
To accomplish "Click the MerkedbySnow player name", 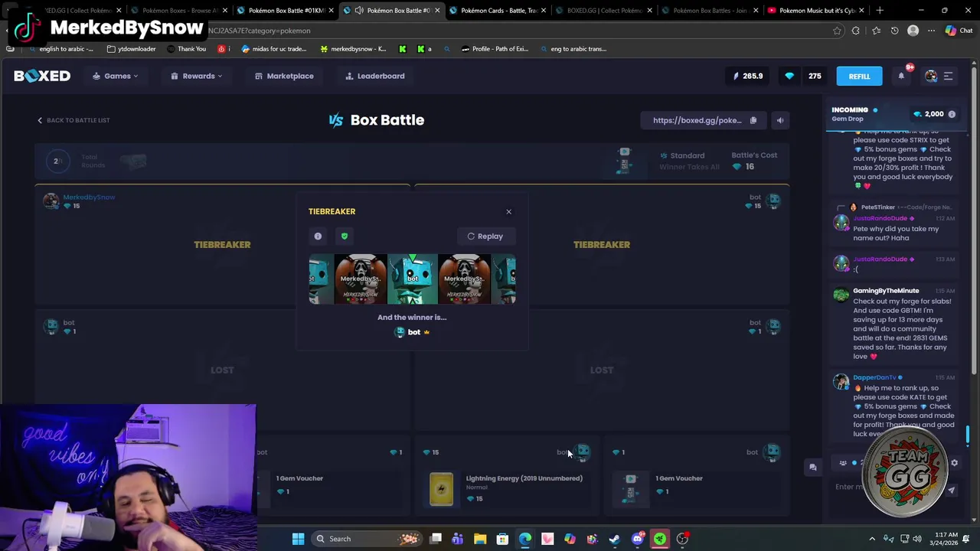I will pos(89,197).
